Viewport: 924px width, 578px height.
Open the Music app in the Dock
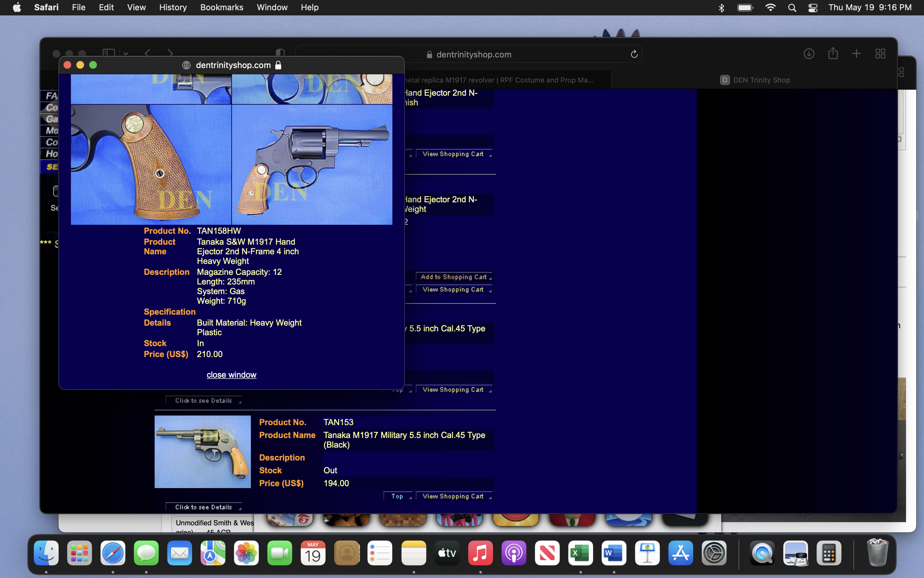(x=480, y=553)
